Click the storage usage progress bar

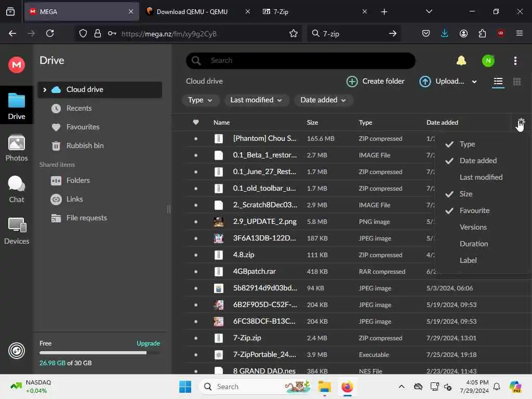click(100, 353)
